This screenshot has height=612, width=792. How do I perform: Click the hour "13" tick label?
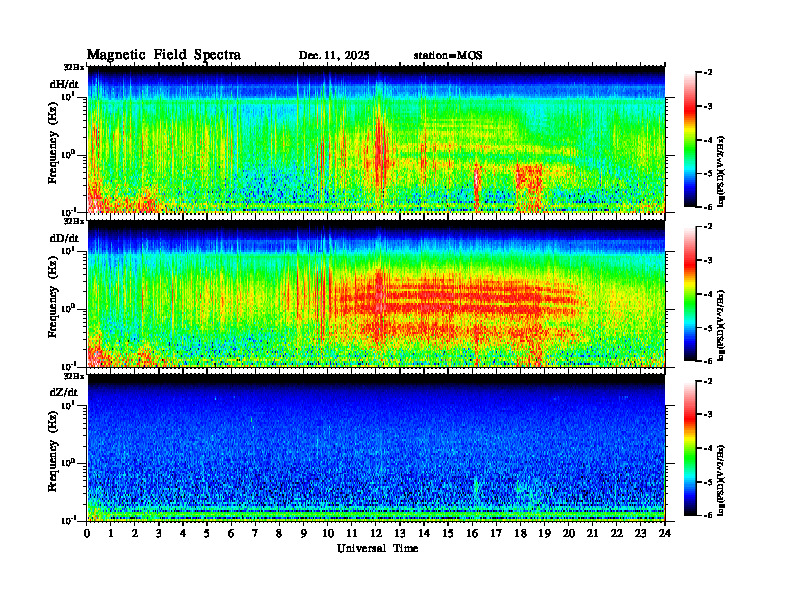400,534
